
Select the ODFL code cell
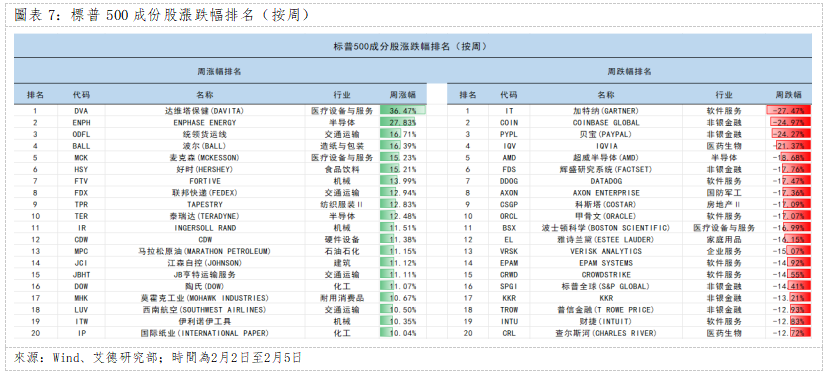tap(81, 135)
